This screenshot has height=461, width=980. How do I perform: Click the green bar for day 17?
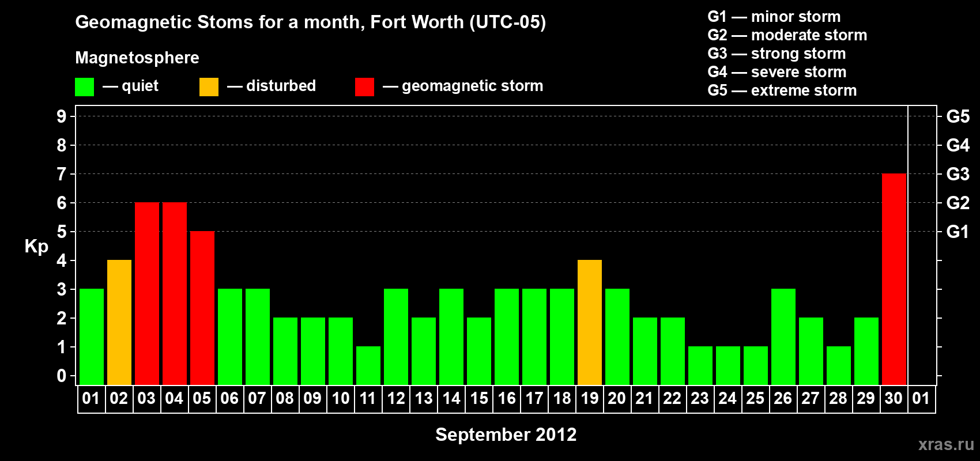pos(534,337)
